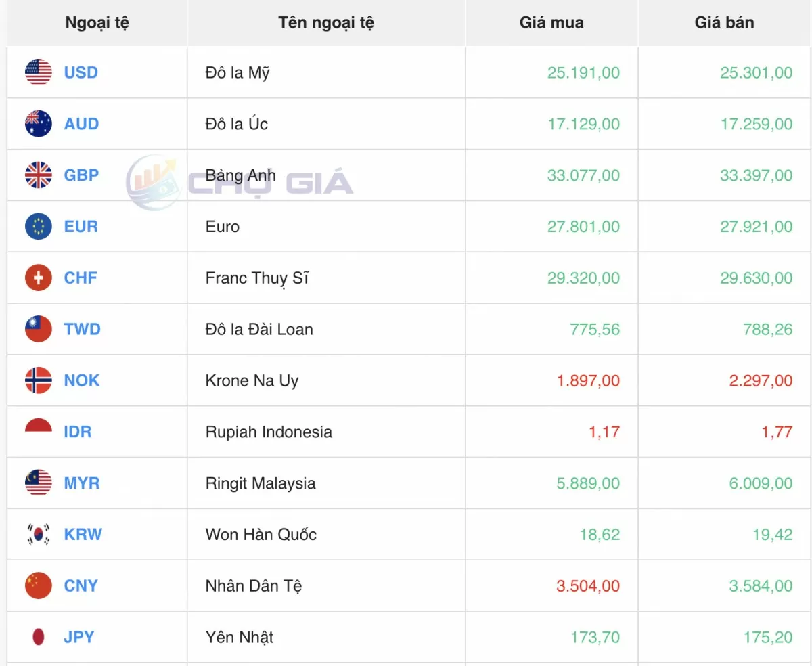Open the MYR currency link
The image size is (812, 666).
point(82,483)
